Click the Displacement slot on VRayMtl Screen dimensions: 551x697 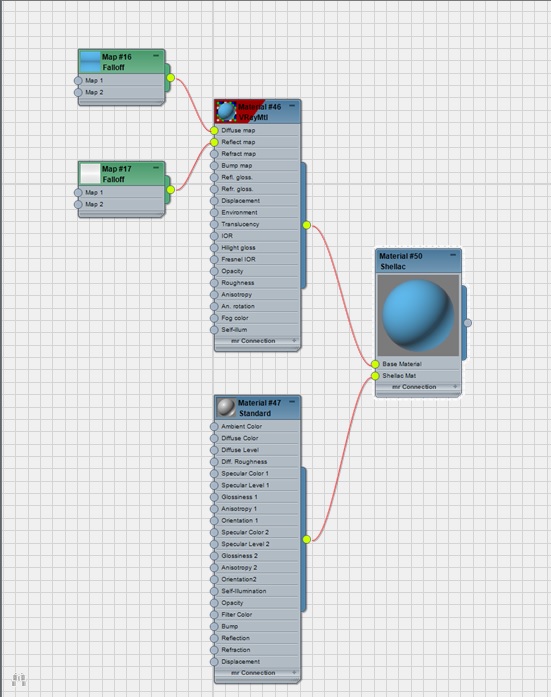coord(240,201)
